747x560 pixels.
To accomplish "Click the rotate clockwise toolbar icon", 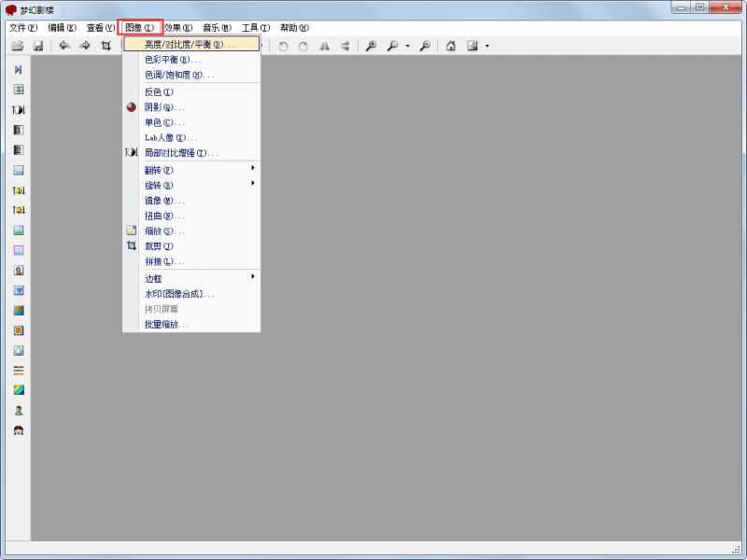I will (x=303, y=46).
